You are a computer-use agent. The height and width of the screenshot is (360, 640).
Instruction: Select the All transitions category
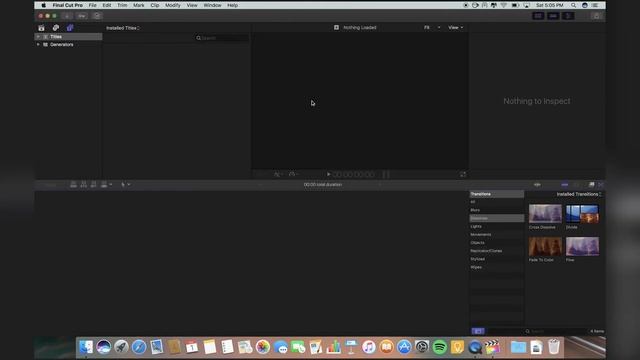point(497,202)
